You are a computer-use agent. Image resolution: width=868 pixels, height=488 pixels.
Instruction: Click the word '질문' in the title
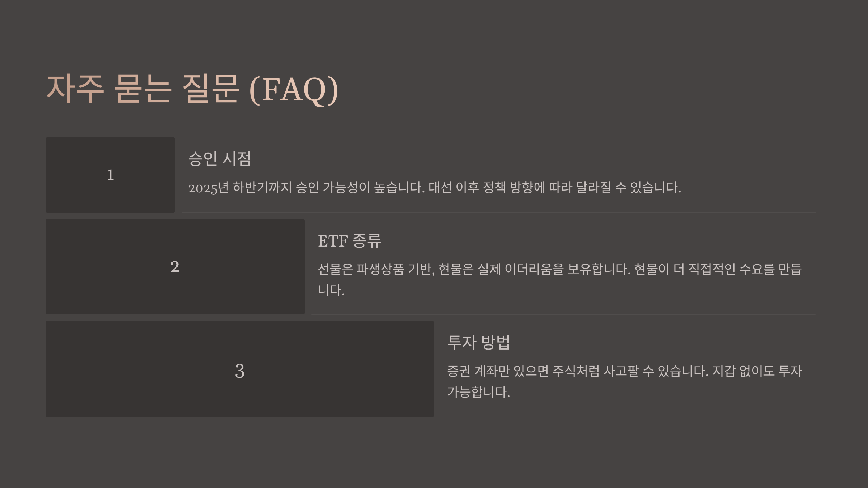[210, 89]
